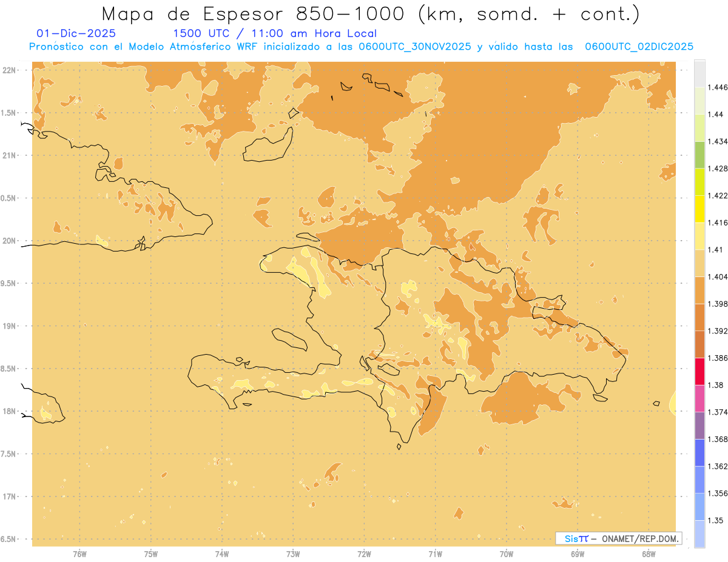
Task: Pick the light lime swatch between 1.434 and 1.44
Action: tap(699, 128)
